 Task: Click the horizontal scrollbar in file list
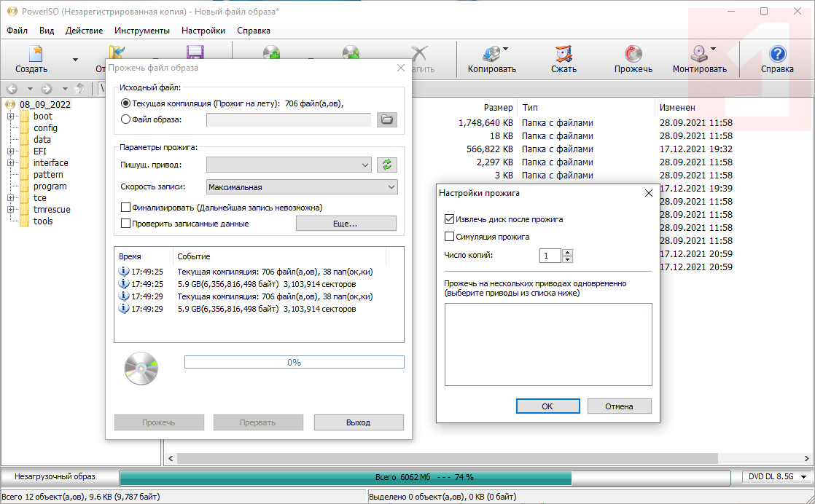447,459
